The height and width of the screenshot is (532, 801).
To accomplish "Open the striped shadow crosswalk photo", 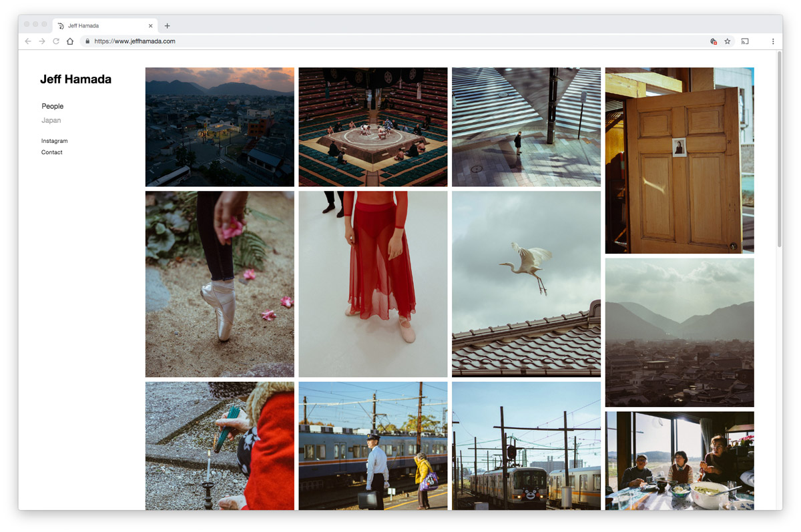I will click(x=526, y=127).
